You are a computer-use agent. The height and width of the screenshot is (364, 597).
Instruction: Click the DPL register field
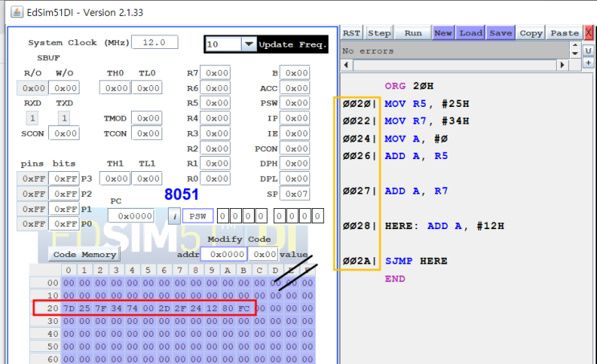tap(295, 178)
